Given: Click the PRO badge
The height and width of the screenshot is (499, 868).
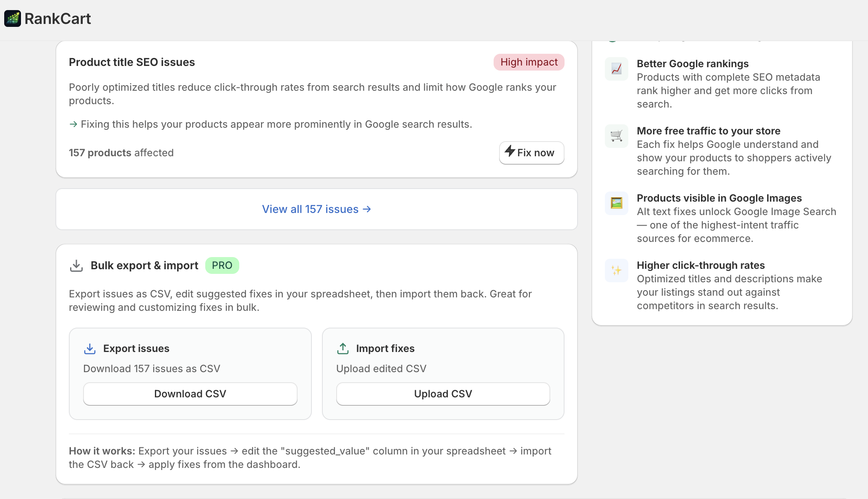Looking at the screenshot, I should coord(222,265).
